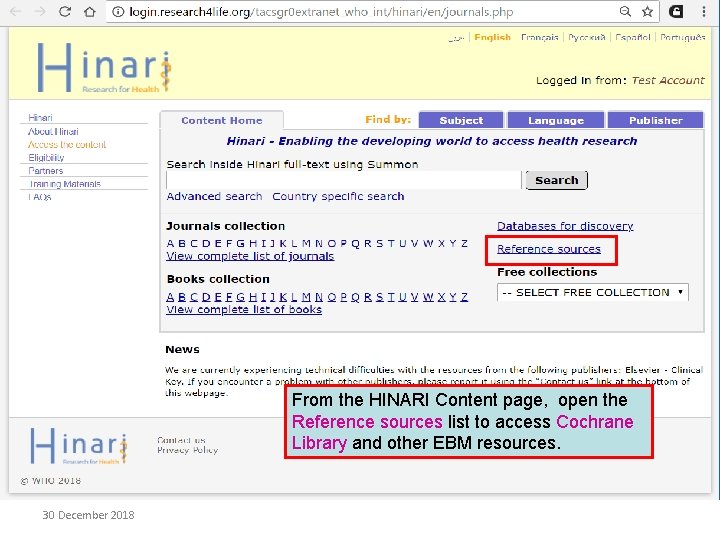Select letter T in Books collection

391,297
